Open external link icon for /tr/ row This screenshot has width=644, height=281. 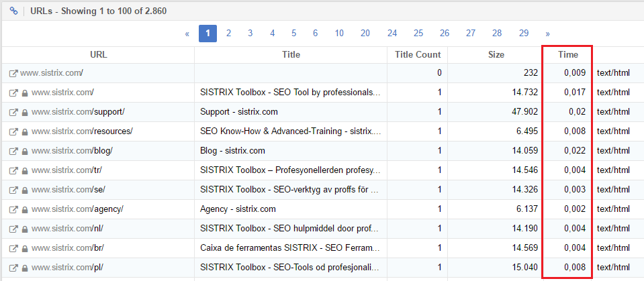click(13, 170)
